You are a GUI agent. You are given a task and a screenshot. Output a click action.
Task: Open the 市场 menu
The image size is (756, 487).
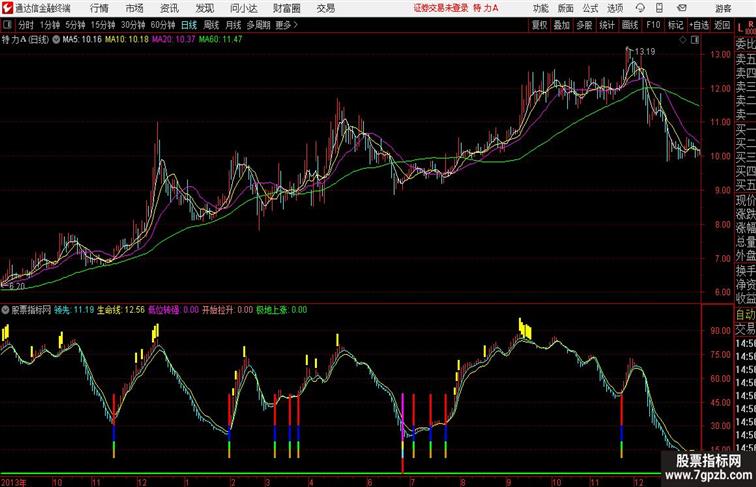click(135, 8)
